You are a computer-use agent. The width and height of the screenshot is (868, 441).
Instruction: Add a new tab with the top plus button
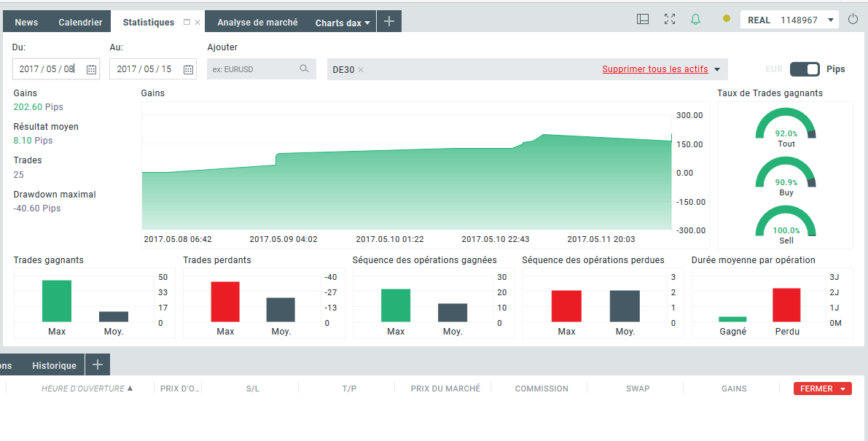pyautogui.click(x=389, y=22)
